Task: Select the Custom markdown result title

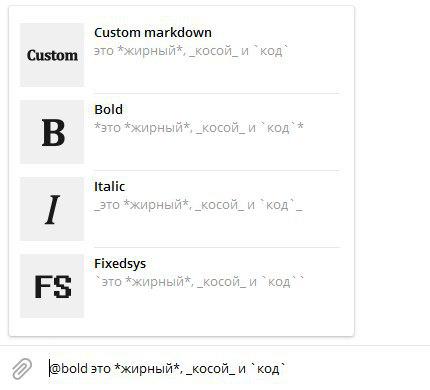Action: coord(153,33)
